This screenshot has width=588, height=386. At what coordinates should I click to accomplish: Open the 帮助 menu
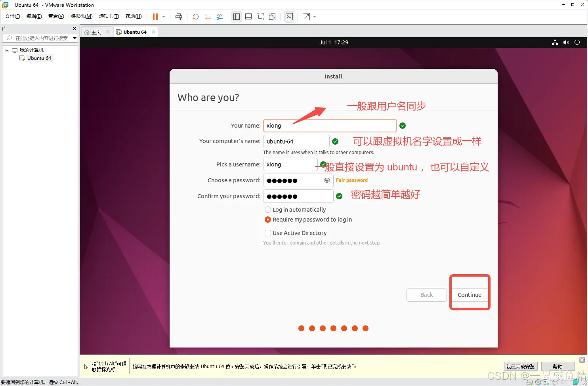(x=134, y=16)
